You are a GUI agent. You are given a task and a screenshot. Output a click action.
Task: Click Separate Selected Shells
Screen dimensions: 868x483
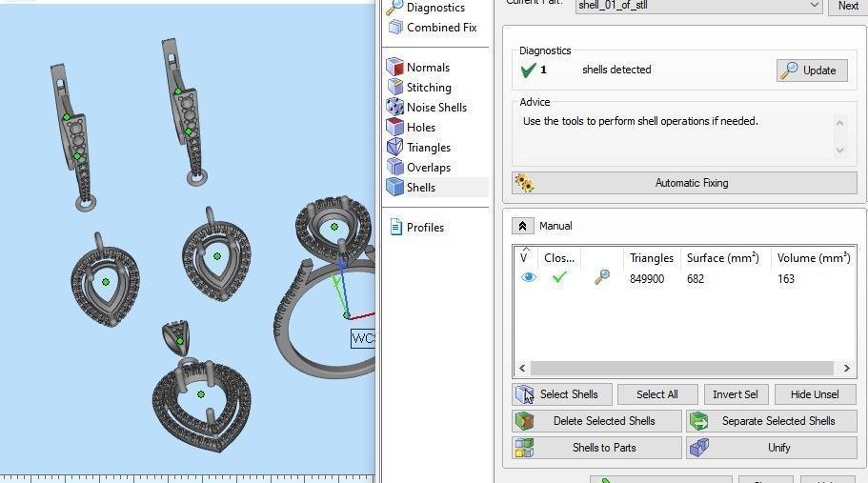pyautogui.click(x=772, y=421)
